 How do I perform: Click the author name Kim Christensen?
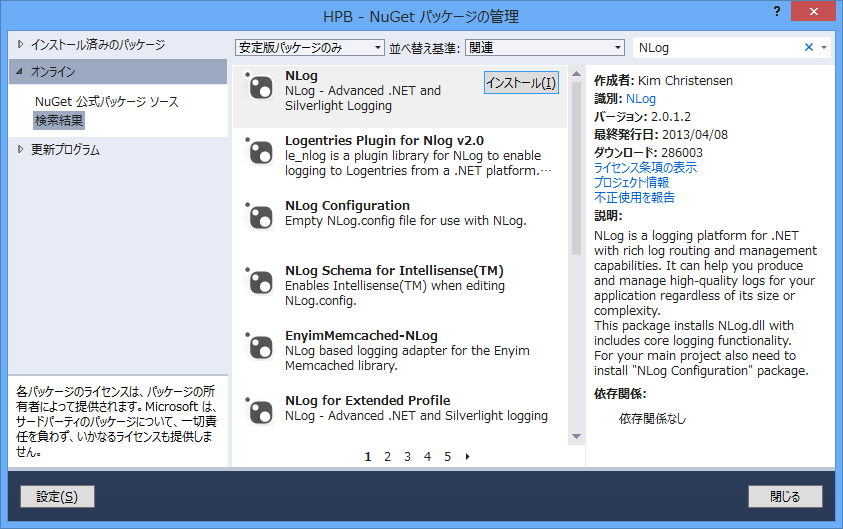click(685, 81)
